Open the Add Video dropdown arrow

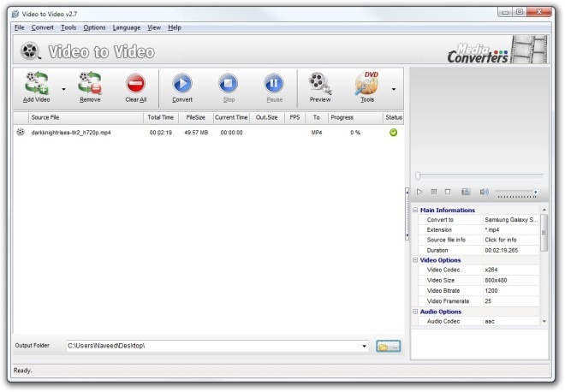pyautogui.click(x=64, y=89)
